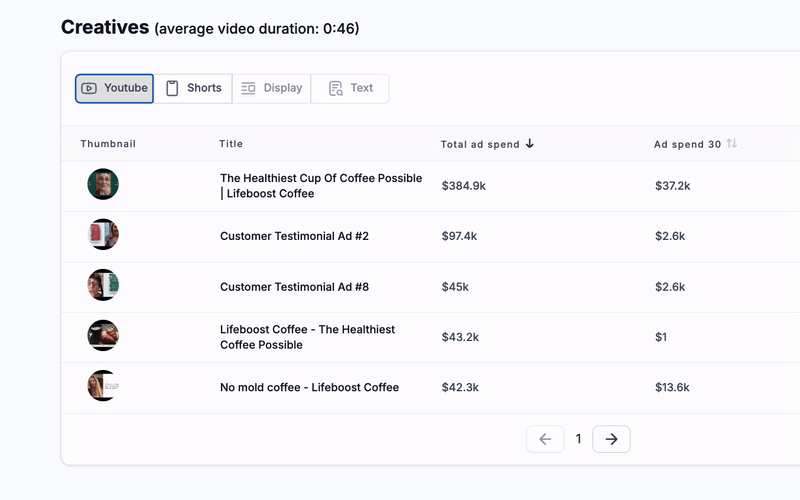Click the $384.9k total spend value
Viewport: 800px width, 500px height.
pyautogui.click(x=463, y=186)
